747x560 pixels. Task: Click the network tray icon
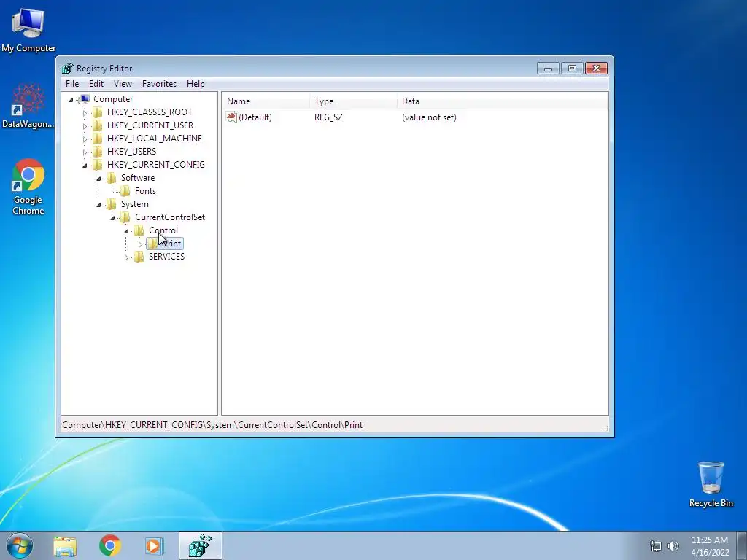pos(656,546)
